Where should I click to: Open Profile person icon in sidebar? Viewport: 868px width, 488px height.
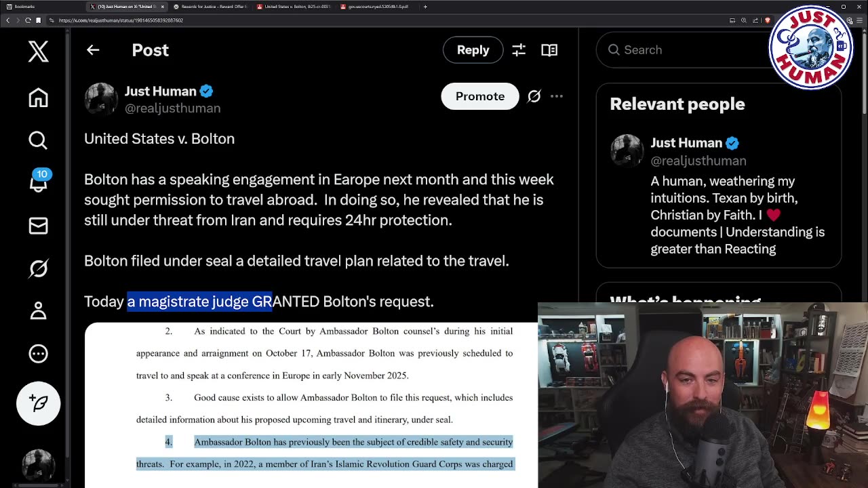click(x=39, y=310)
